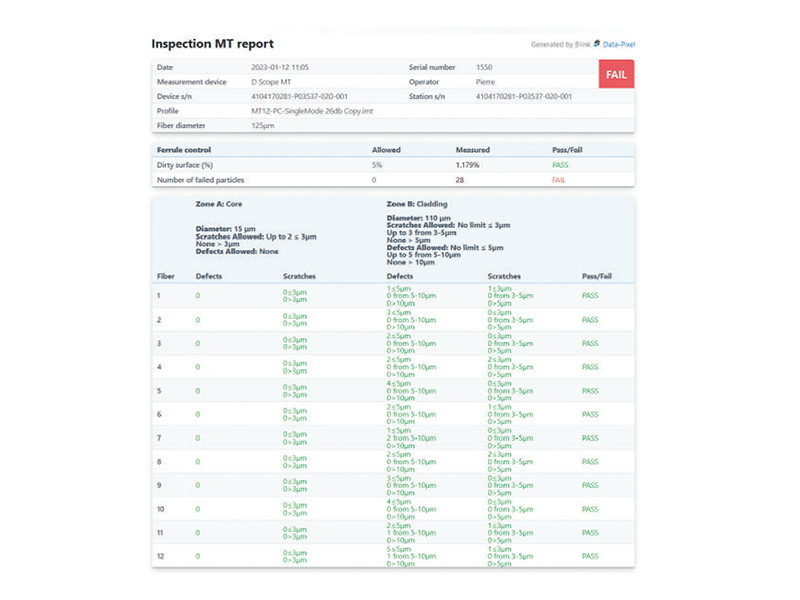Click the Zone B: Cladding heading
The image size is (800, 600).
(x=420, y=202)
